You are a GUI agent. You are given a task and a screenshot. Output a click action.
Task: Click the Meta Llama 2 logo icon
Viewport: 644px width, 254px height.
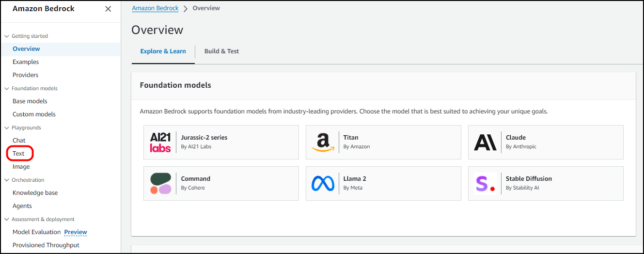323,183
